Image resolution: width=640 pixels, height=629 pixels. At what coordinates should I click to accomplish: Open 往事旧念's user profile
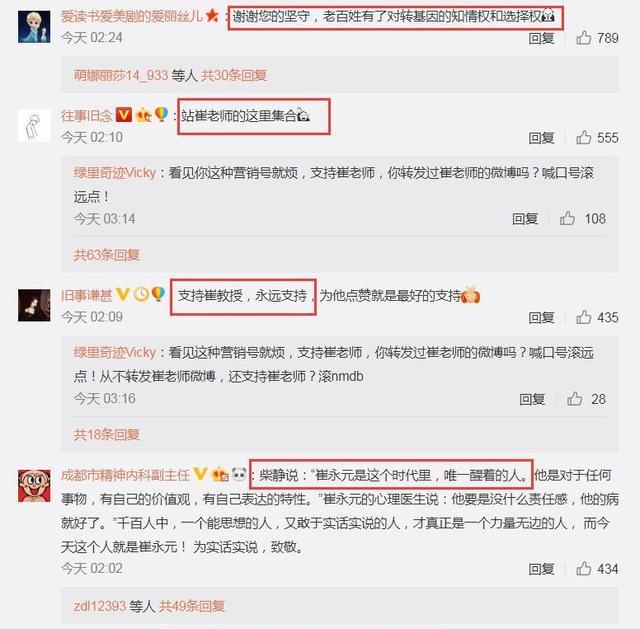[x=87, y=116]
